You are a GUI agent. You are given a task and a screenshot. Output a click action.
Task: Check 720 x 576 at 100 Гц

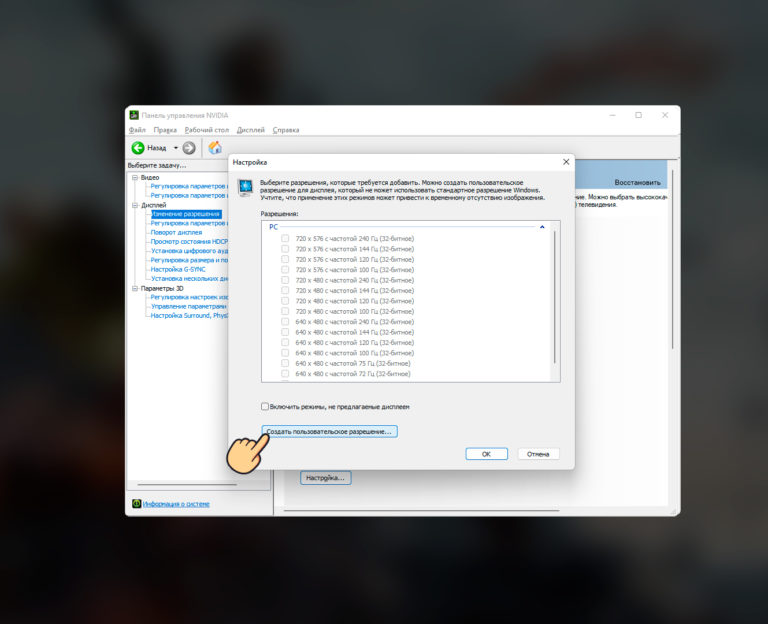click(x=285, y=269)
